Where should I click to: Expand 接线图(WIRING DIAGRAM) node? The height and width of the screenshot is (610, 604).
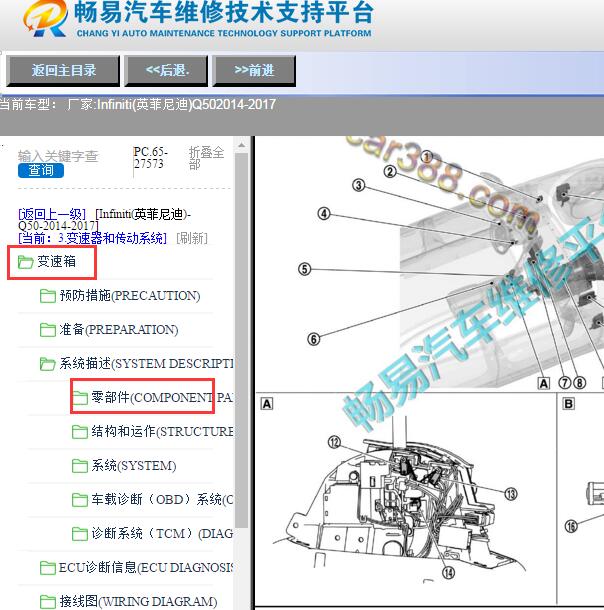coord(138,601)
